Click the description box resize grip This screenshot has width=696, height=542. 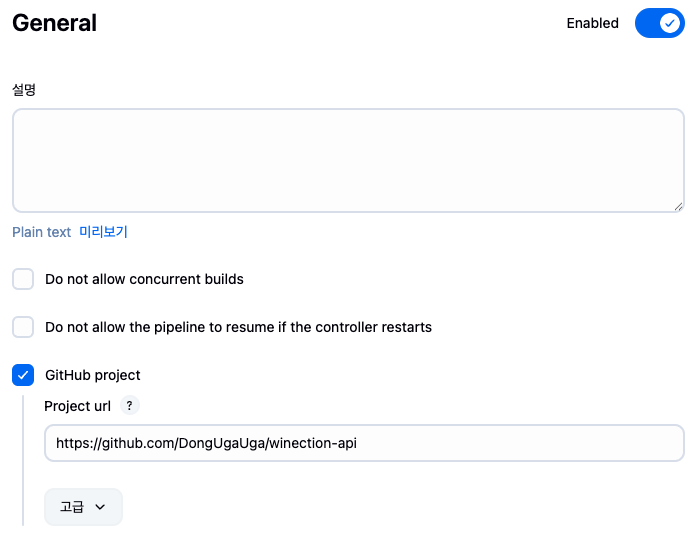[x=678, y=206]
